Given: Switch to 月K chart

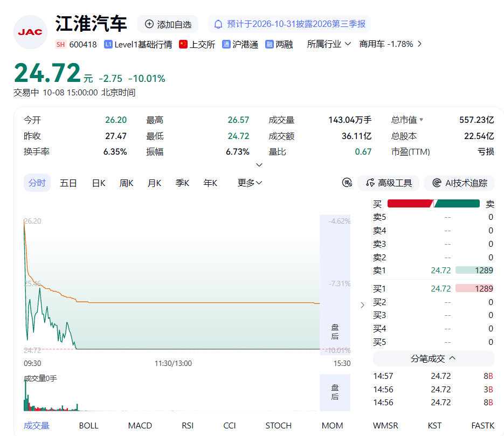Looking at the screenshot, I should pyautogui.click(x=154, y=183).
